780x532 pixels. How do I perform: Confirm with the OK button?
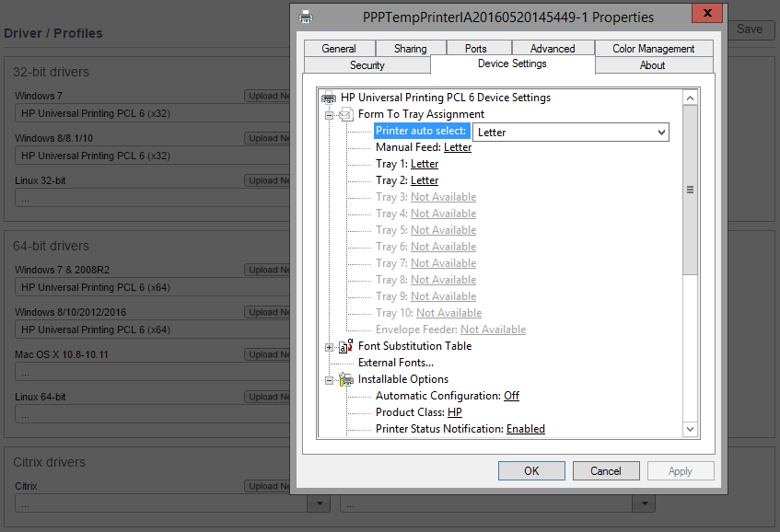click(531, 471)
